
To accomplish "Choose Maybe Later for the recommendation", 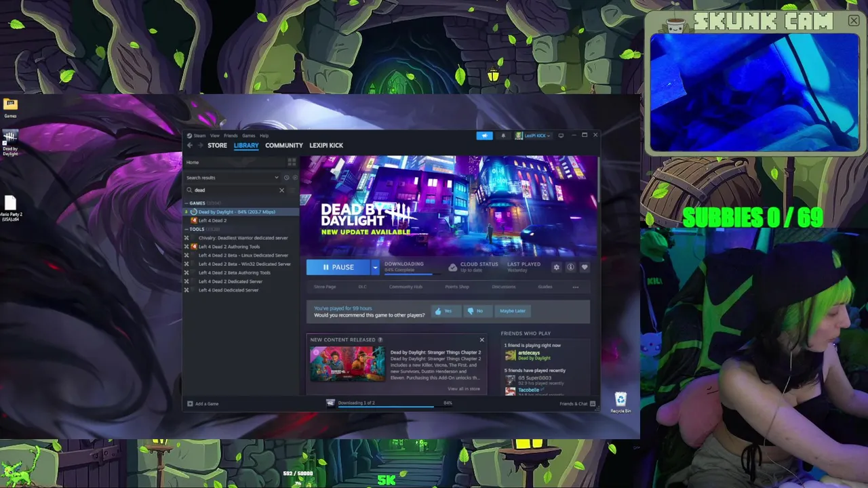I will (513, 311).
